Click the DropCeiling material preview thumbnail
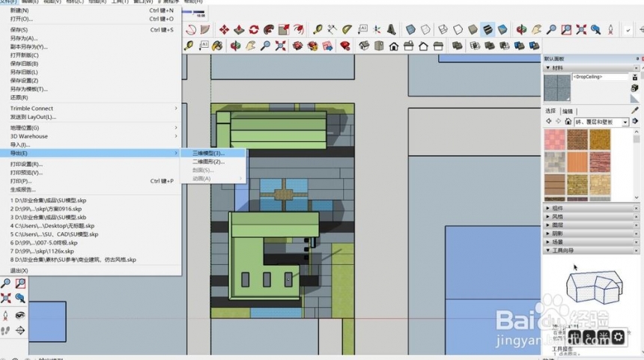 point(557,88)
